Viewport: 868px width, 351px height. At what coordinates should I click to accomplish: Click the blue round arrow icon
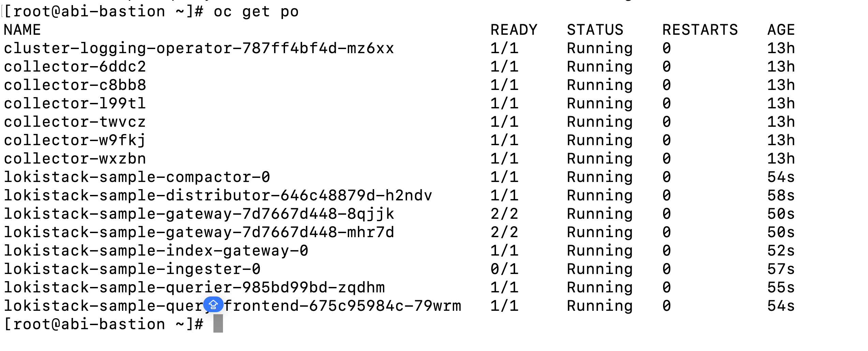click(x=213, y=304)
